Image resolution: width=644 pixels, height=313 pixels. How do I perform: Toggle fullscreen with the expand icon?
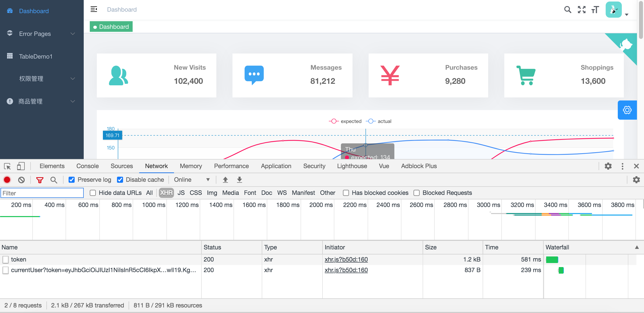582,10
